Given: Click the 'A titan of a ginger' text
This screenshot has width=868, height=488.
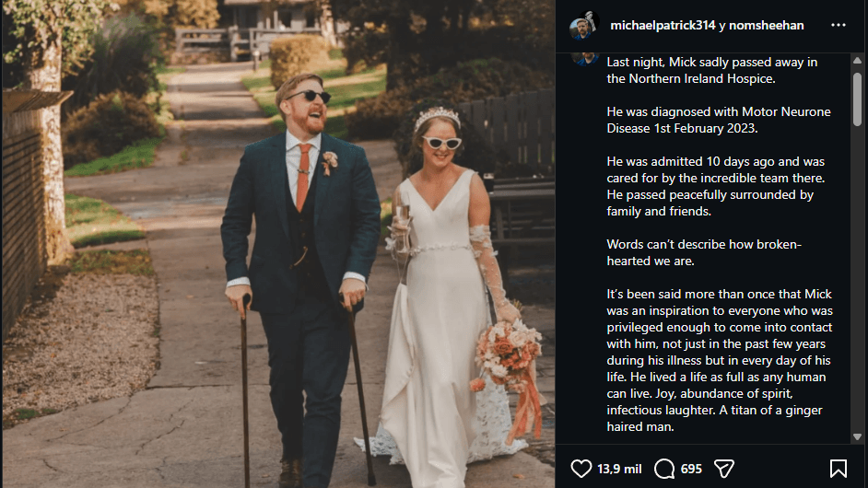Looking at the screenshot, I should [771, 410].
